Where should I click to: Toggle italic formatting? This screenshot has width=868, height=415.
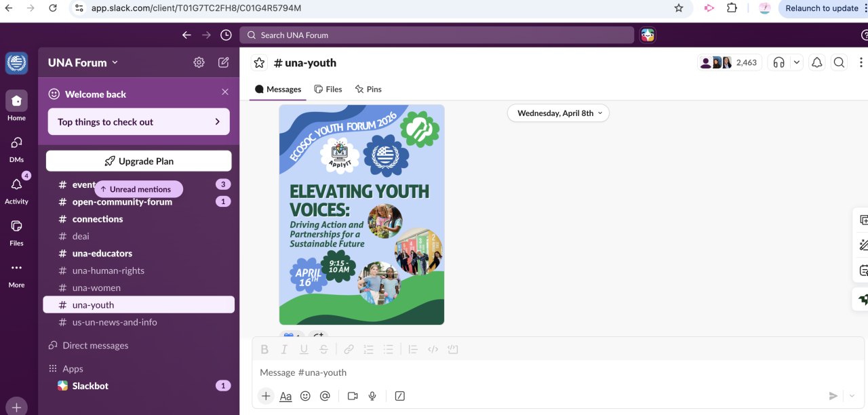pyautogui.click(x=284, y=349)
